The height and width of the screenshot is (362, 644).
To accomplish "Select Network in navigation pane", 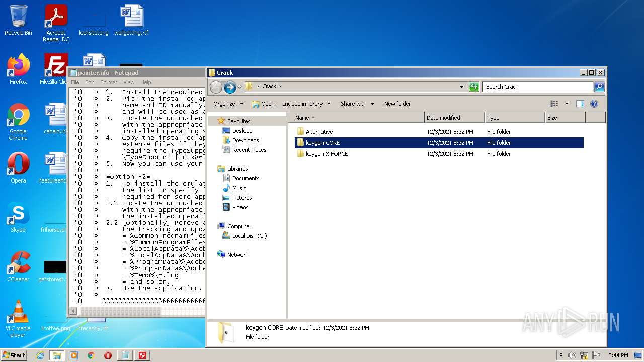I will click(x=232, y=255).
